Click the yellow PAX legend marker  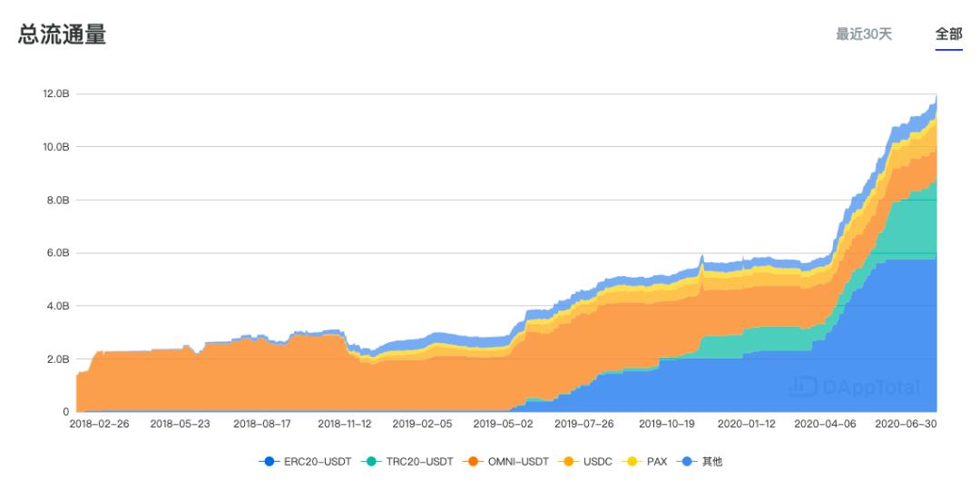pos(632,462)
